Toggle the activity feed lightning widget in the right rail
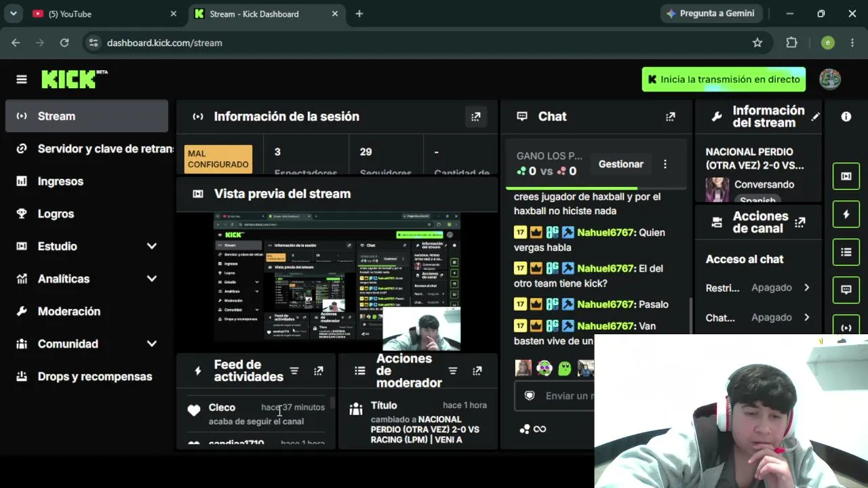Image resolution: width=868 pixels, height=488 pixels. point(846,214)
